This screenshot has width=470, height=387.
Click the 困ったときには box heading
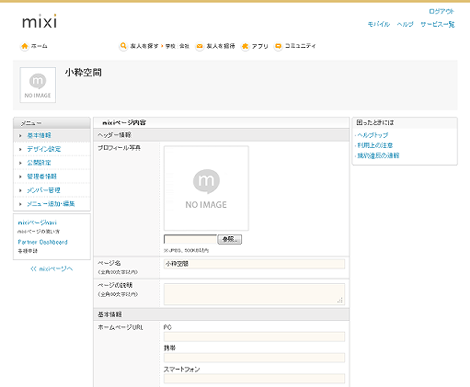pos(375,123)
